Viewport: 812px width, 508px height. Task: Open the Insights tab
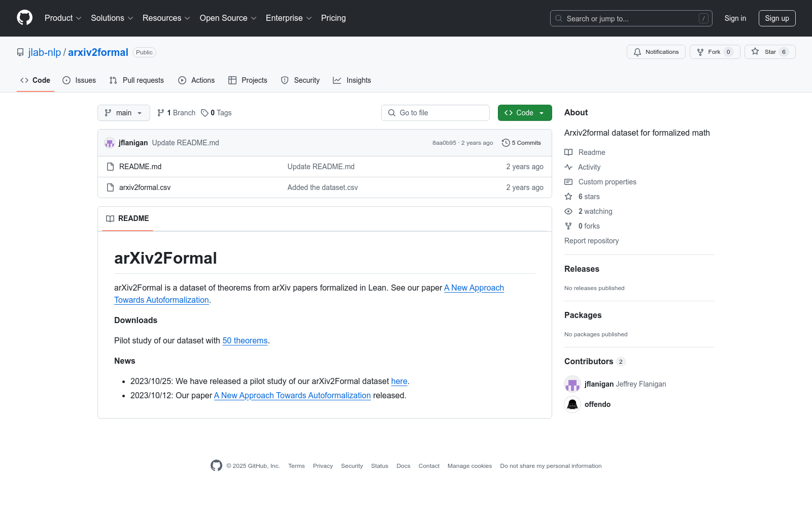352,80
